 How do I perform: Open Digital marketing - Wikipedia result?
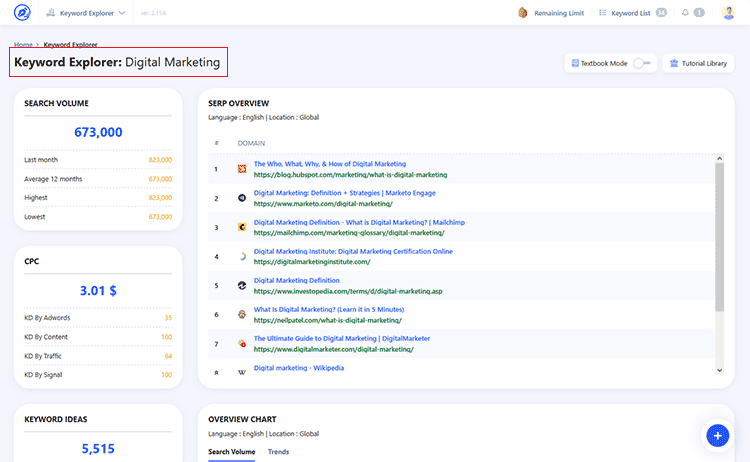298,368
